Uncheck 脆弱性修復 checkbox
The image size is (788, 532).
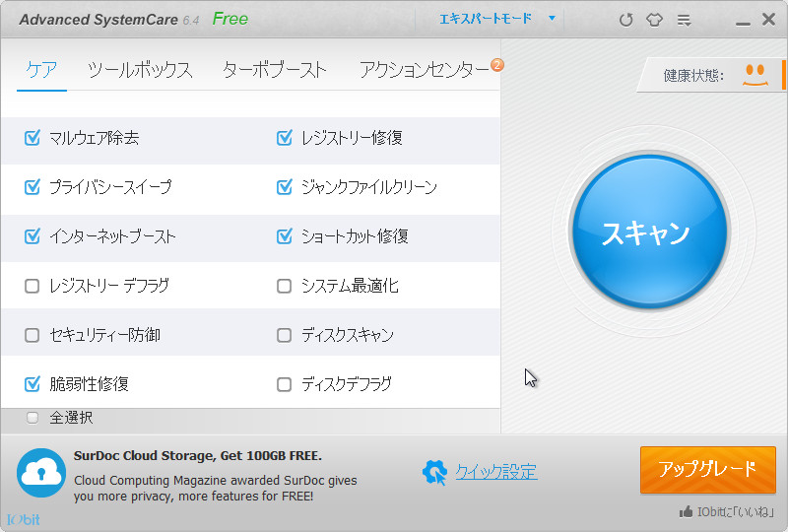click(x=33, y=383)
